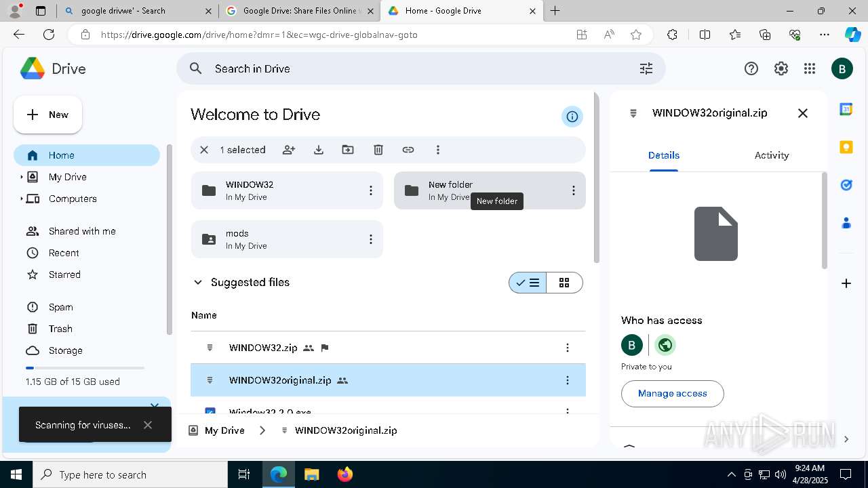Click the Name column header
The image size is (868, 488).
204,315
